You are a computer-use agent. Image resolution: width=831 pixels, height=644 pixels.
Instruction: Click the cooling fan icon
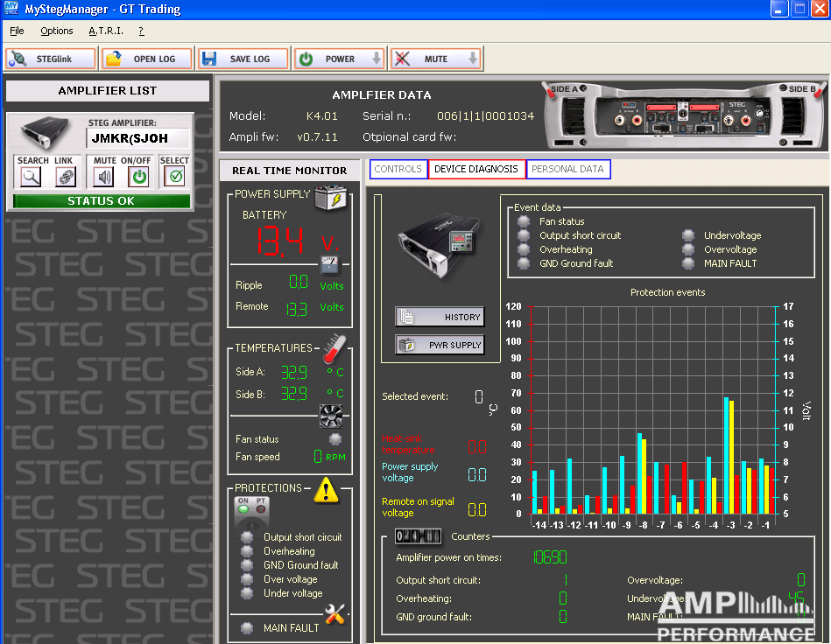click(x=330, y=415)
